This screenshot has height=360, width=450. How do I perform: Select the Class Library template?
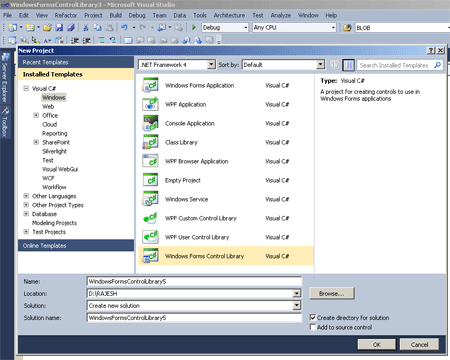226,142
